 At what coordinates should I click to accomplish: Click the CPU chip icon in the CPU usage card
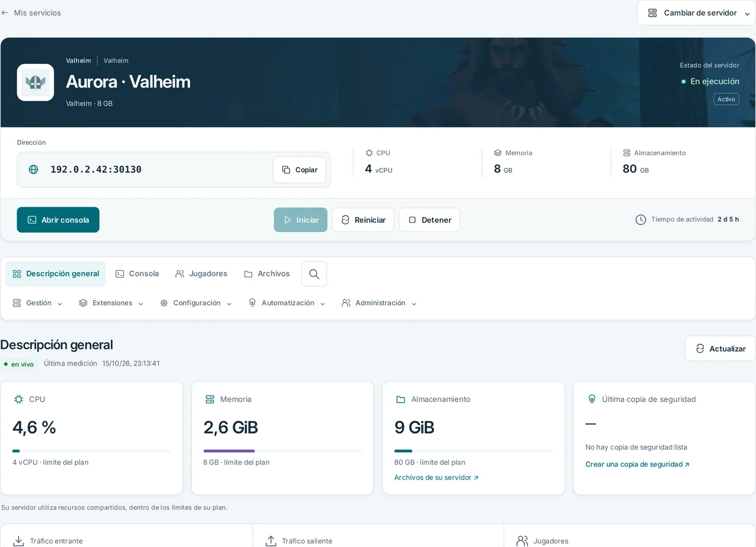pyautogui.click(x=18, y=399)
